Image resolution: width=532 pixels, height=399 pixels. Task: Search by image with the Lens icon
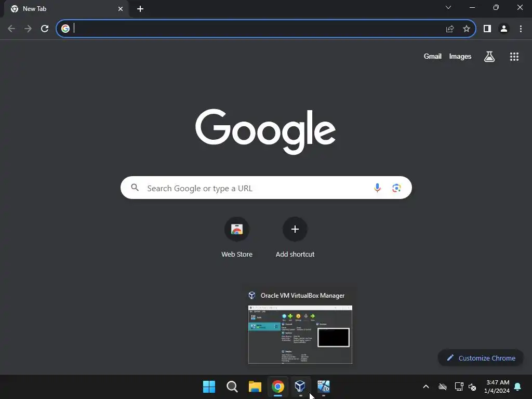pos(396,188)
